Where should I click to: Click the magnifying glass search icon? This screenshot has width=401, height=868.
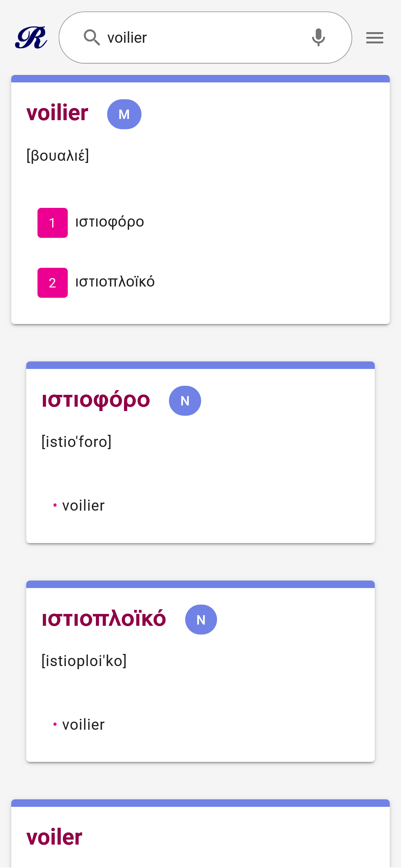point(92,37)
